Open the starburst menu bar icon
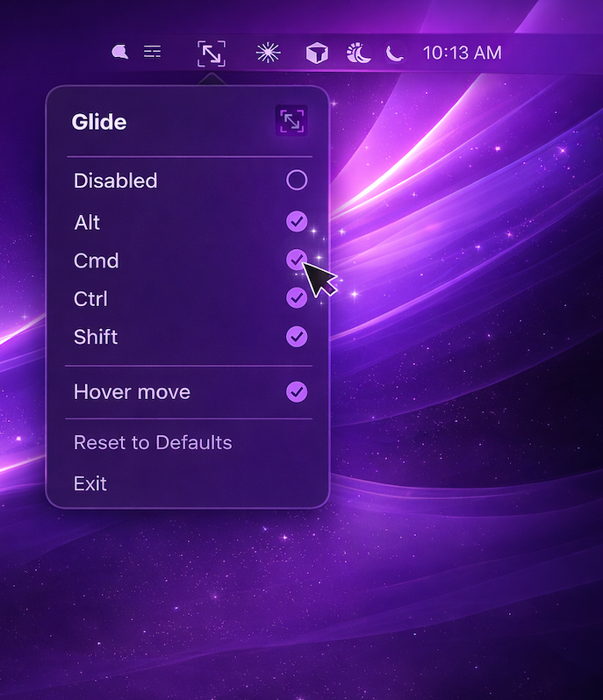Image resolution: width=603 pixels, height=700 pixels. pos(268,53)
